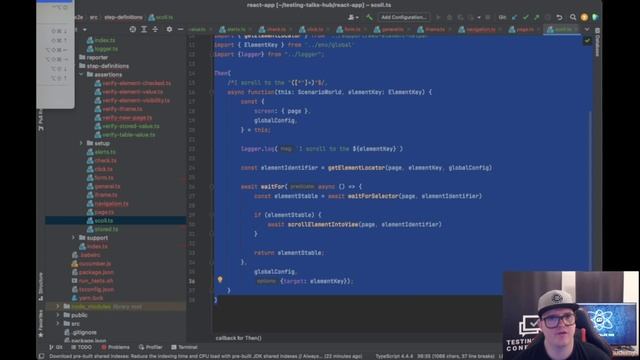Click the src breadcrumb segment
This screenshot has height=360, width=640.
93,17
